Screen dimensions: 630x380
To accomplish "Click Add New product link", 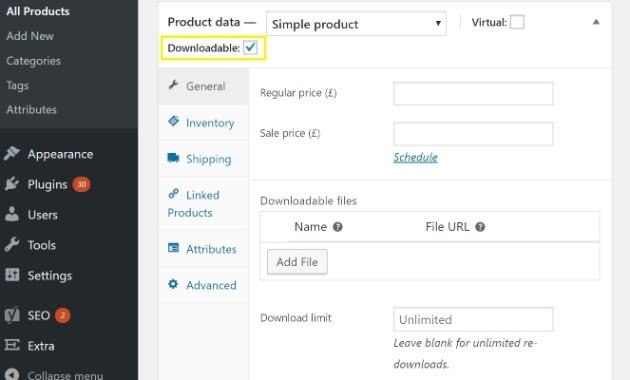I will [x=30, y=36].
